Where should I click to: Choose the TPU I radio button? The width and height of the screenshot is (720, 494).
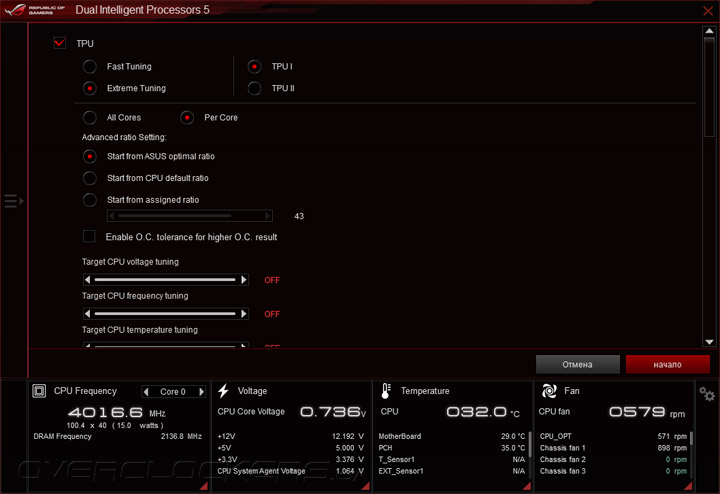click(254, 67)
